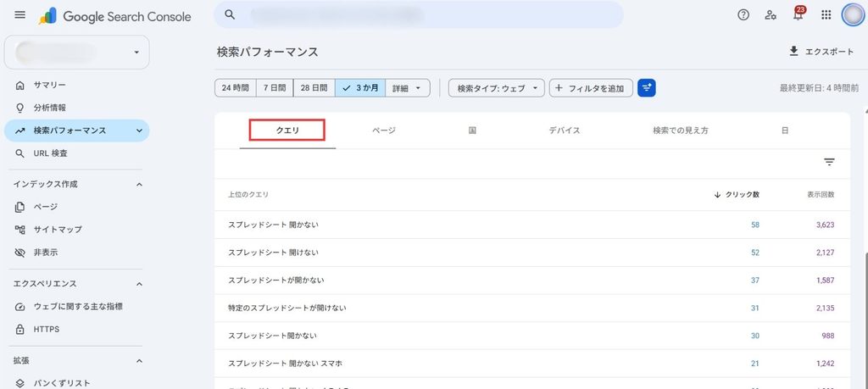The width and height of the screenshot is (868, 389).
Task: Click the 3,623 impressions value
Action: [x=825, y=225]
